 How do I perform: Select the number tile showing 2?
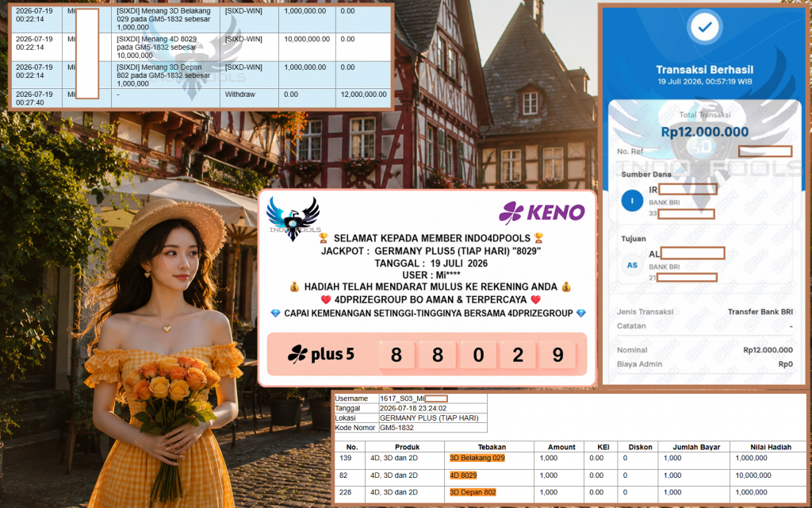[518, 355]
